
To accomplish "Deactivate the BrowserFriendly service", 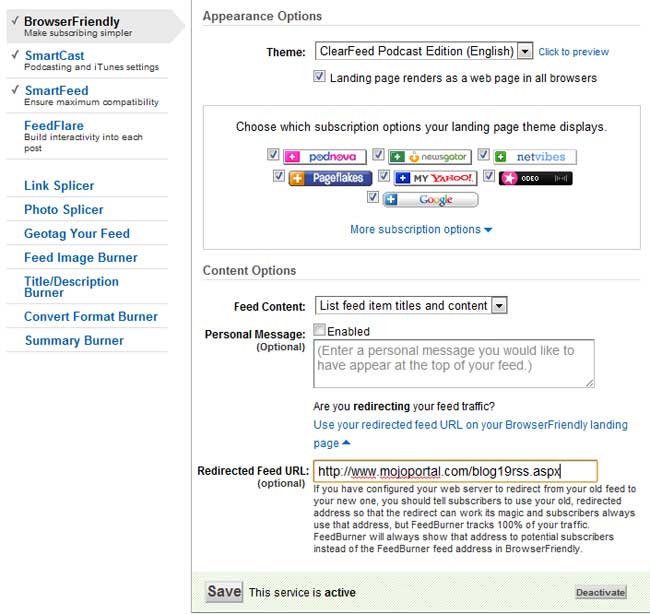I will point(600,592).
